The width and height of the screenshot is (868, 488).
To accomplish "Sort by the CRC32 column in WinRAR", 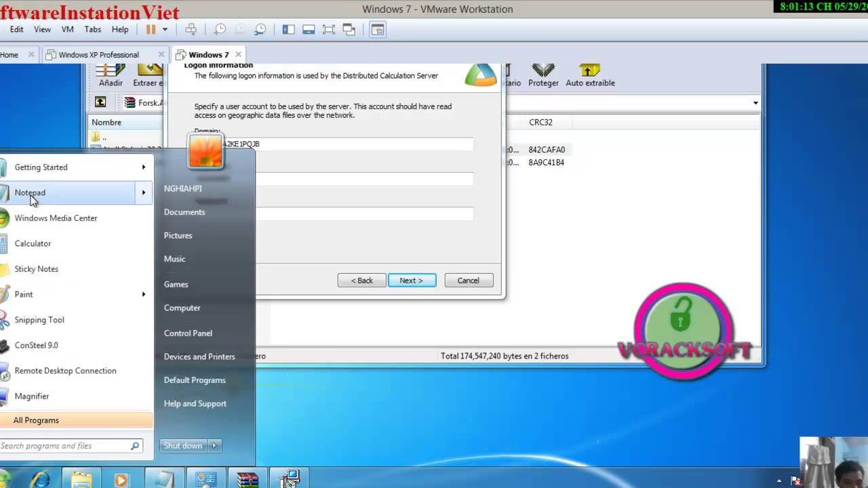I will (540, 122).
